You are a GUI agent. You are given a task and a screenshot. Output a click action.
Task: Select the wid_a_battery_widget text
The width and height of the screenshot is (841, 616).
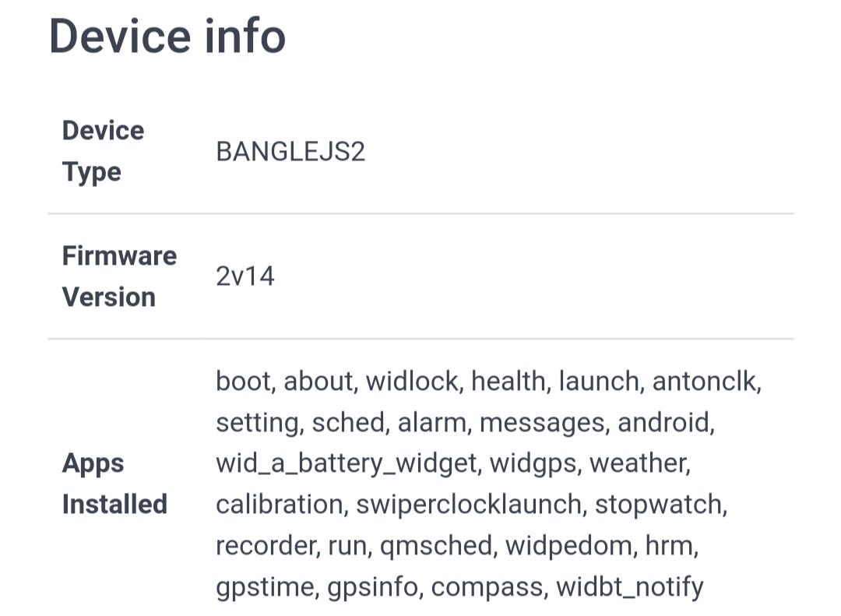pos(347,463)
